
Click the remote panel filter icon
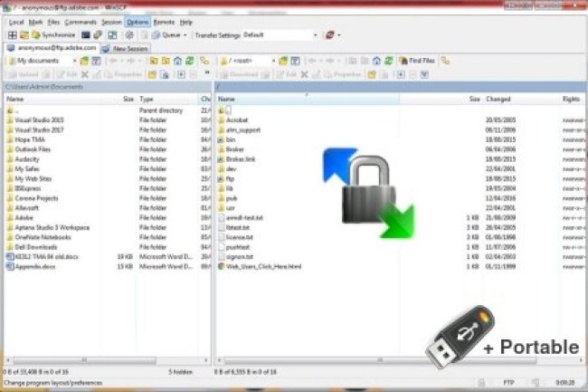pos(295,61)
